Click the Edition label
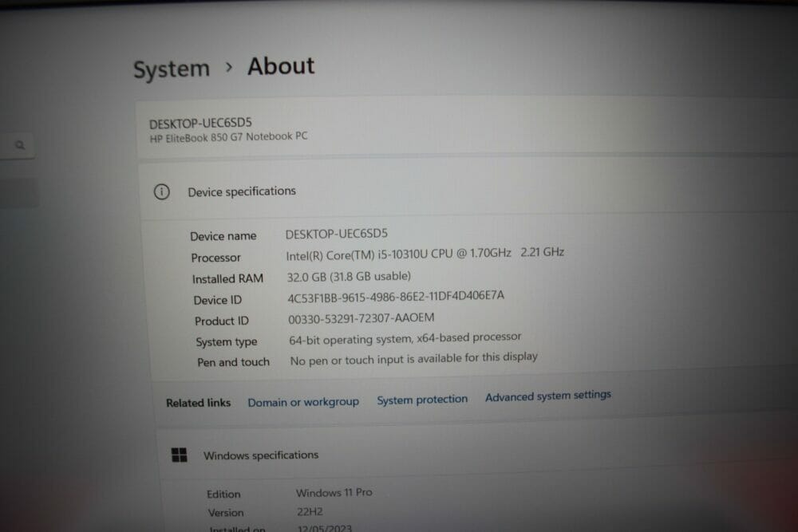 pos(223,494)
